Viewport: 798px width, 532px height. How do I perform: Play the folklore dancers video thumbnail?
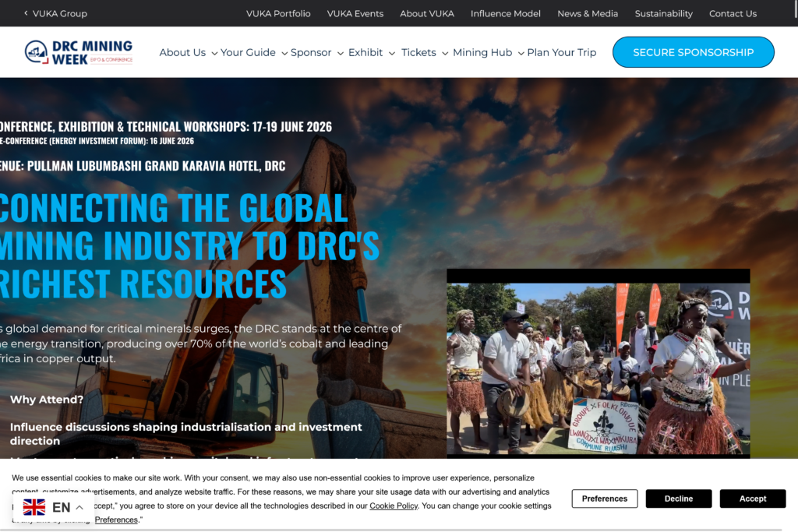pos(598,362)
